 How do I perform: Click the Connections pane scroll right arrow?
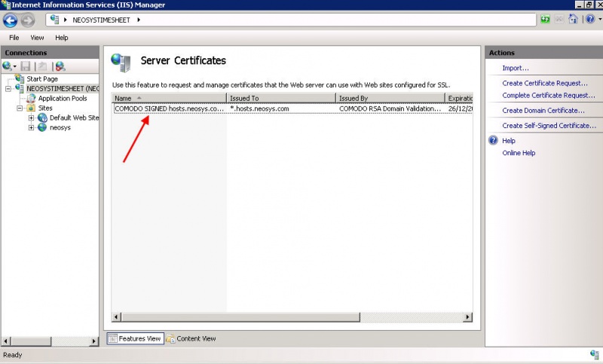94,341
